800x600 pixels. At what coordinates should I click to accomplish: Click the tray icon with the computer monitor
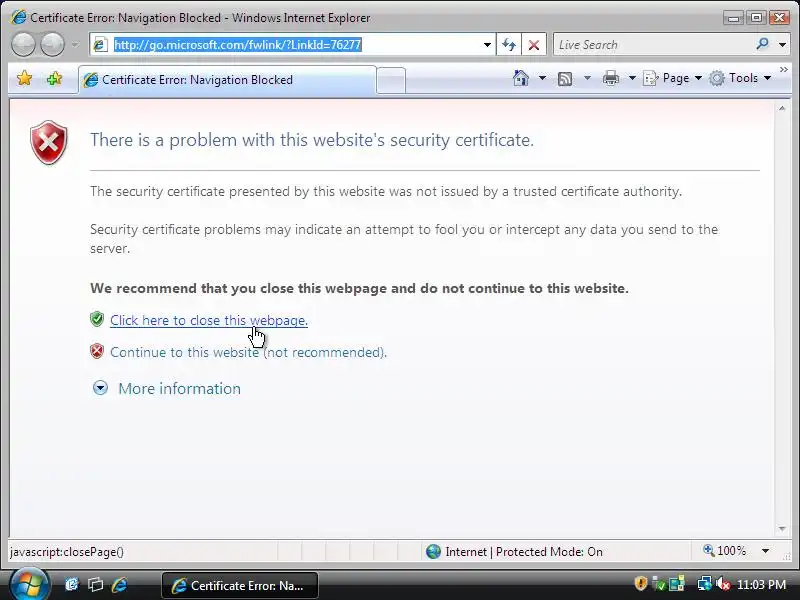tap(677, 584)
